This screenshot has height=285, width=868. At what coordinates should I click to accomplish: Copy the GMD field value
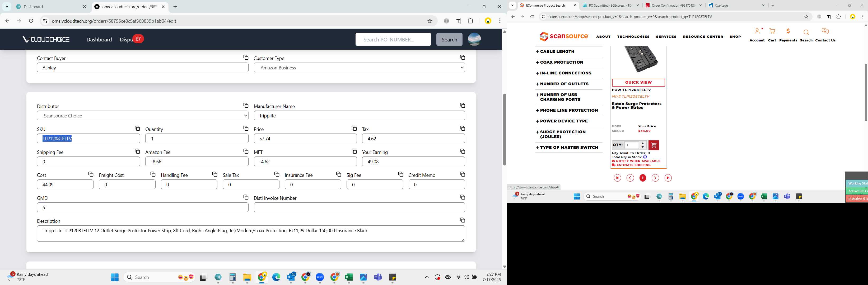coord(246,197)
